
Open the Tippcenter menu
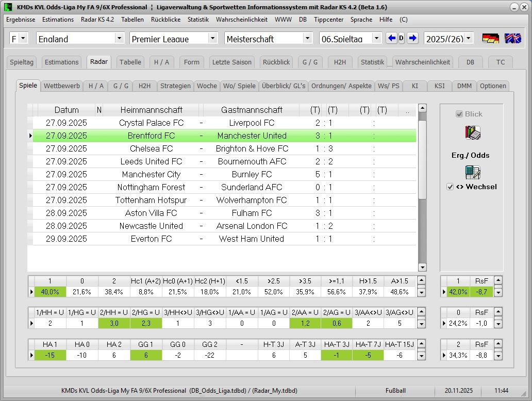(328, 20)
